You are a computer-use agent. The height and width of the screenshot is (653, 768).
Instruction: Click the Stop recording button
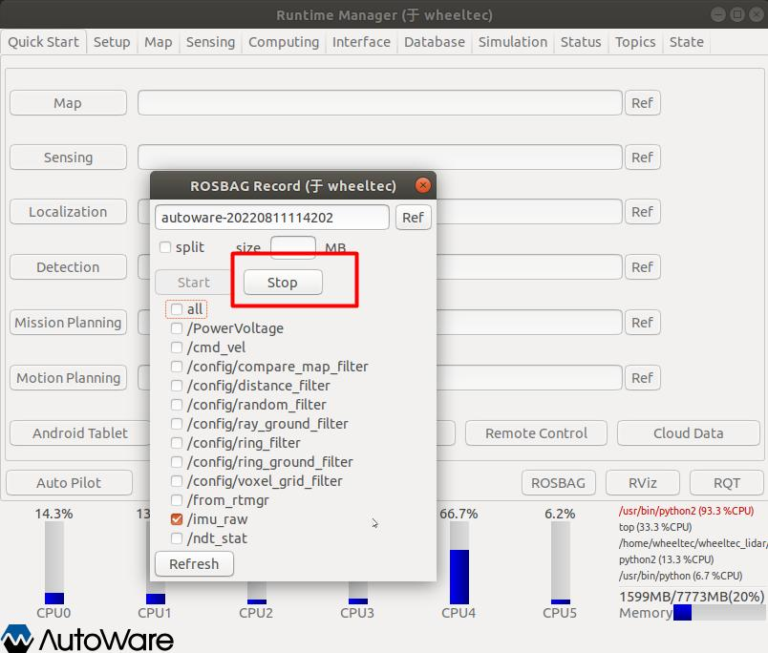coord(282,283)
